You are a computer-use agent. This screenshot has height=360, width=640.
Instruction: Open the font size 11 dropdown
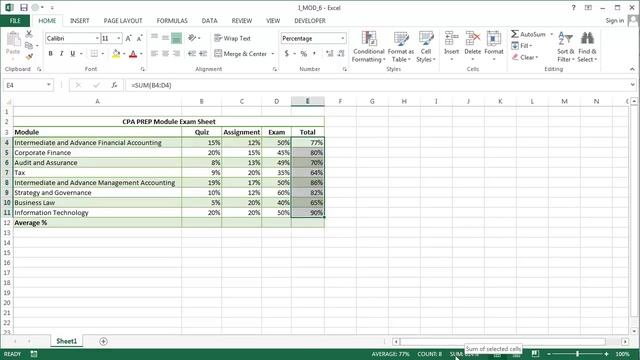pos(119,38)
